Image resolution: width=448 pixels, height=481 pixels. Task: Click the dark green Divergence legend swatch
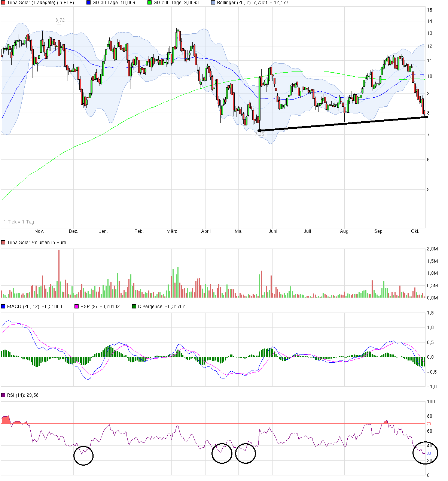[134, 307]
